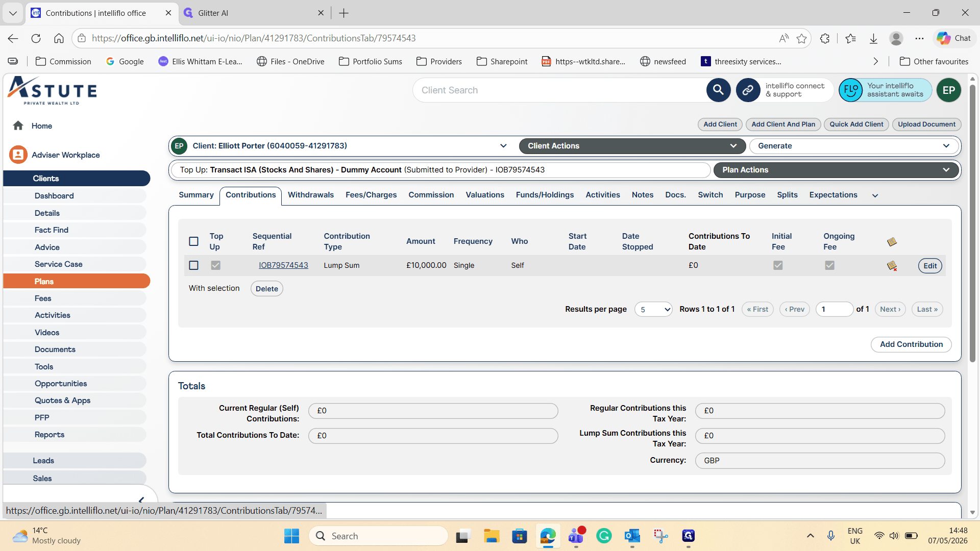Toggle the Initial Fee checkbox in the row
980x551 pixels.
point(778,265)
